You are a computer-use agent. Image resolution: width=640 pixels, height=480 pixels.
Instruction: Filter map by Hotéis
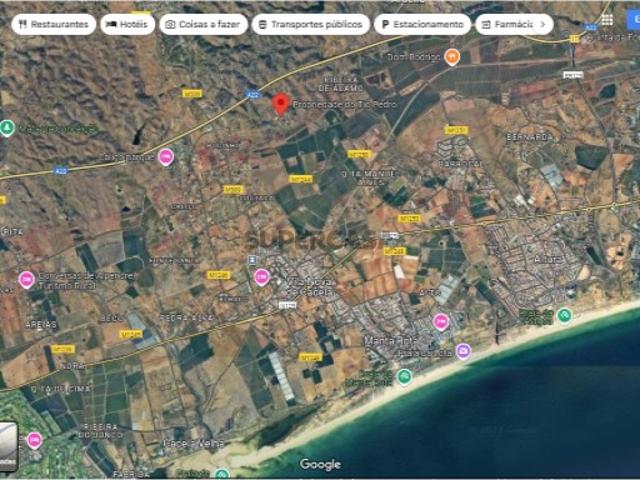128,24
